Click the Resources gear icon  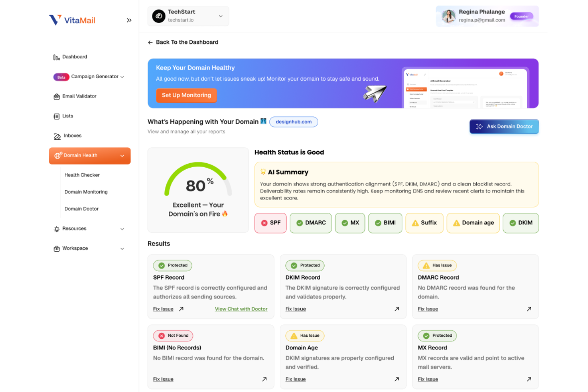(56, 229)
